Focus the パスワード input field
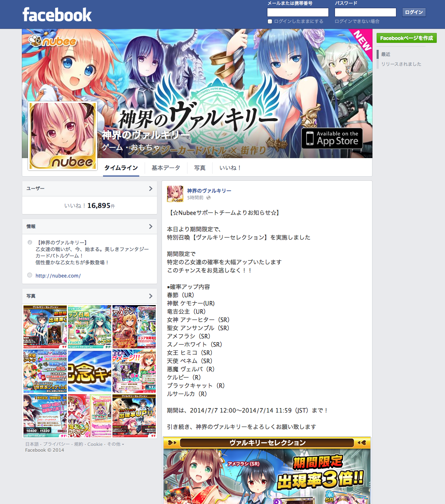Screen dimensions: 445x504 click(365, 12)
